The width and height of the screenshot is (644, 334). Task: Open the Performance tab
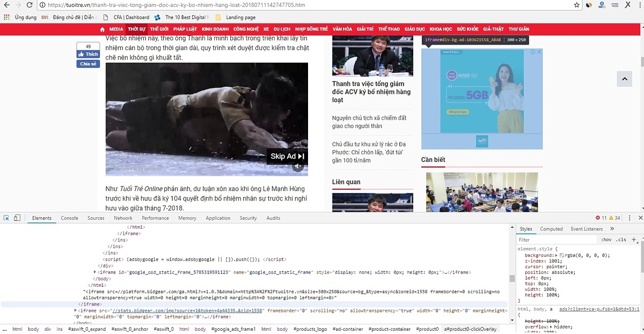(155, 218)
